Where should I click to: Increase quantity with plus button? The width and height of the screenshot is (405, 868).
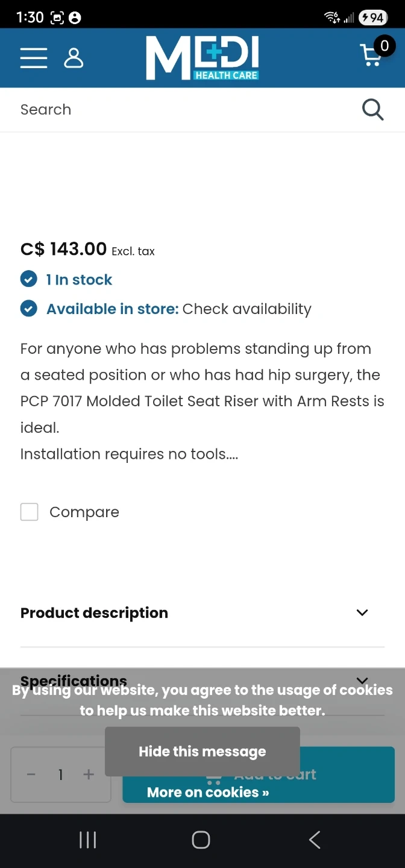(x=89, y=775)
